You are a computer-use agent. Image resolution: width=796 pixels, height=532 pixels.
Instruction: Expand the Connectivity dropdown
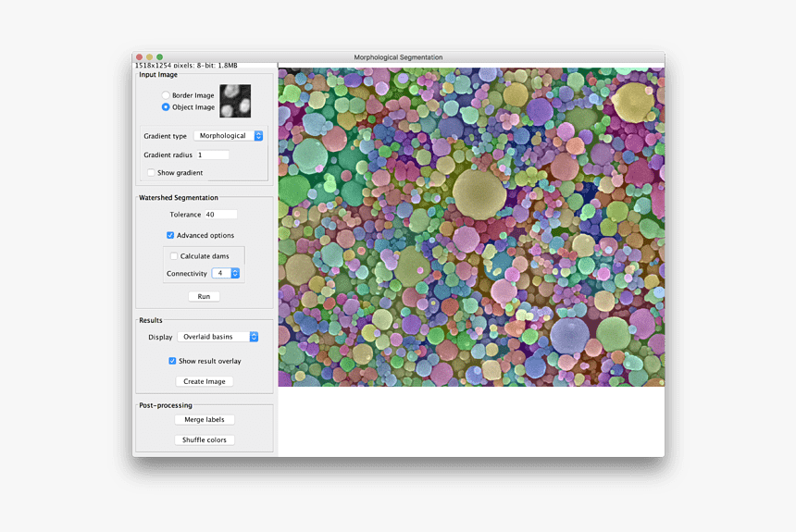[225, 274]
